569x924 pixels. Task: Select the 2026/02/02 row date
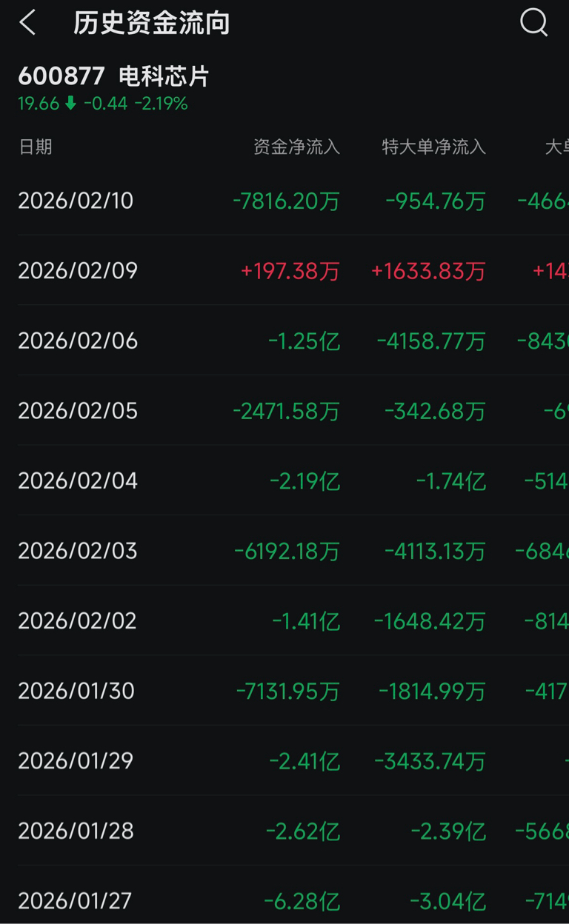pyautogui.click(x=77, y=620)
